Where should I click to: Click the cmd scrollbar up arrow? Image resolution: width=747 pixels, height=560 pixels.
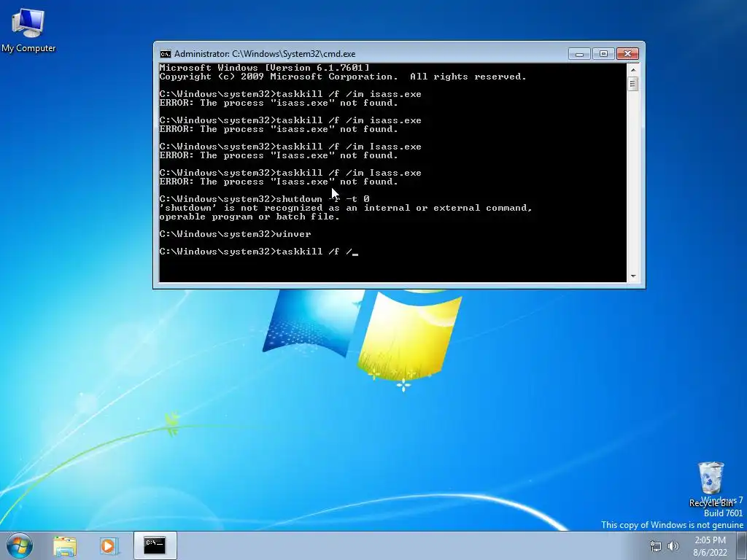click(632, 70)
